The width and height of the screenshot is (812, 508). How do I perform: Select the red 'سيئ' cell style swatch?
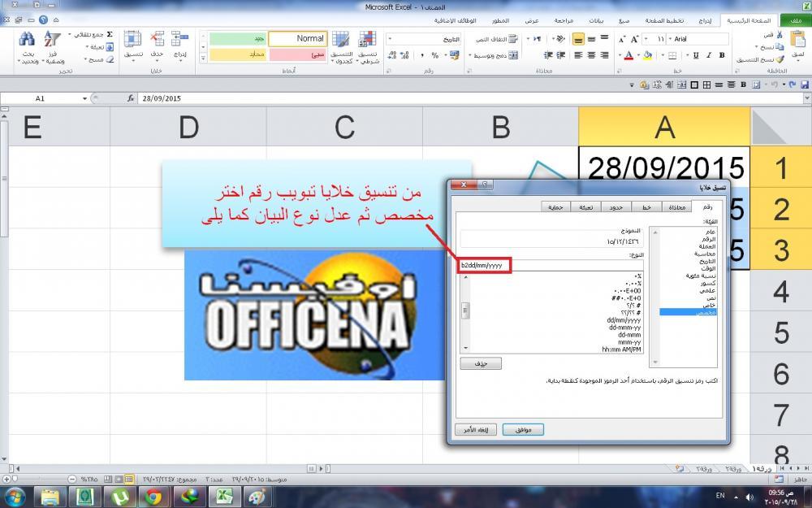(297, 55)
